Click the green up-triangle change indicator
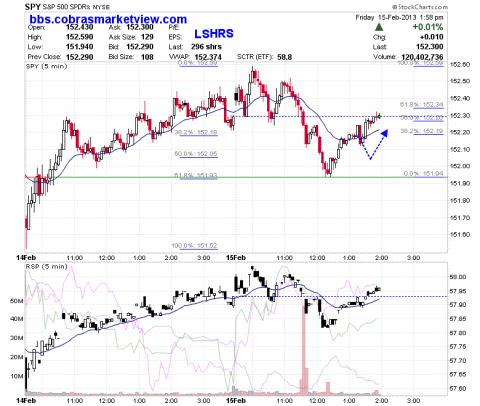 click(x=379, y=27)
